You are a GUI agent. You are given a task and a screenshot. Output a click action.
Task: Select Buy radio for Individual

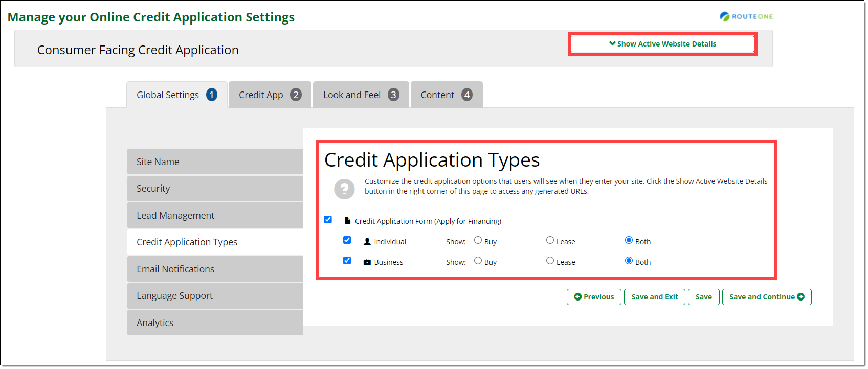click(478, 240)
